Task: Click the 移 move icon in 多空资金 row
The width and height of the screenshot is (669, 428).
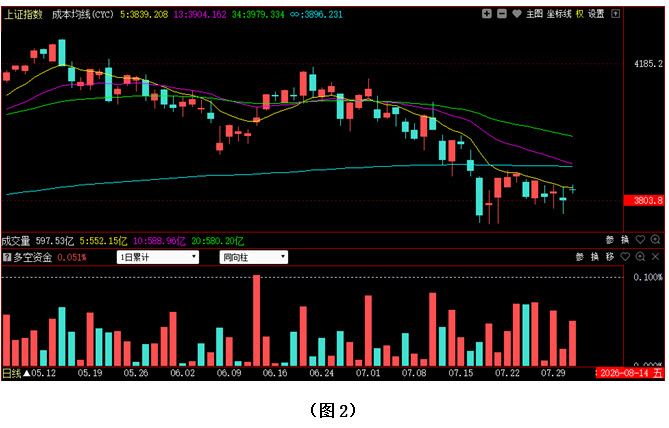Action: tap(610, 257)
